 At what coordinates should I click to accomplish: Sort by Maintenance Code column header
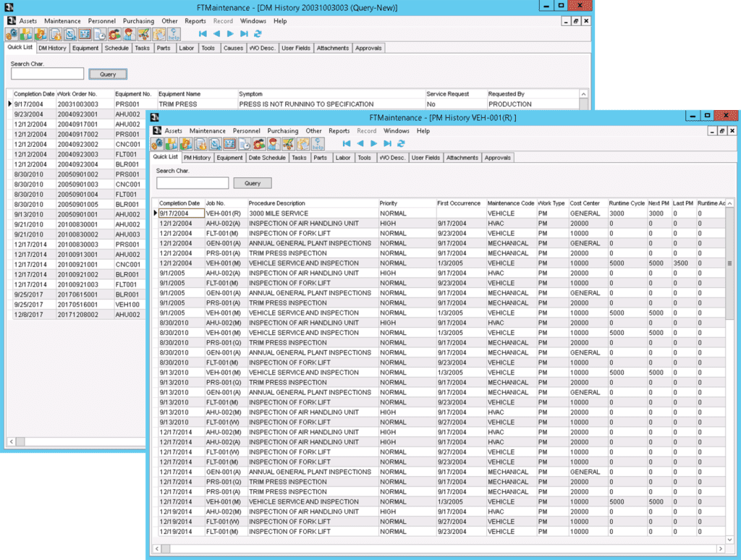(x=511, y=203)
